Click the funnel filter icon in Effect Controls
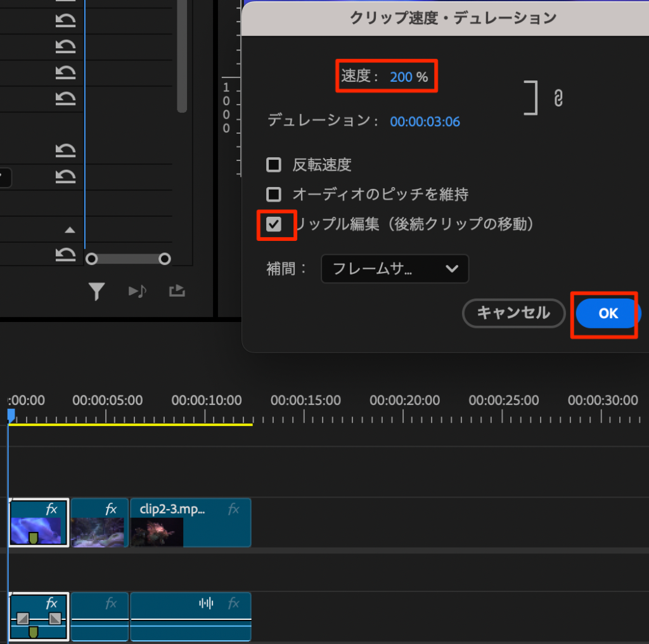Image resolution: width=649 pixels, height=644 pixels. pyautogui.click(x=96, y=291)
